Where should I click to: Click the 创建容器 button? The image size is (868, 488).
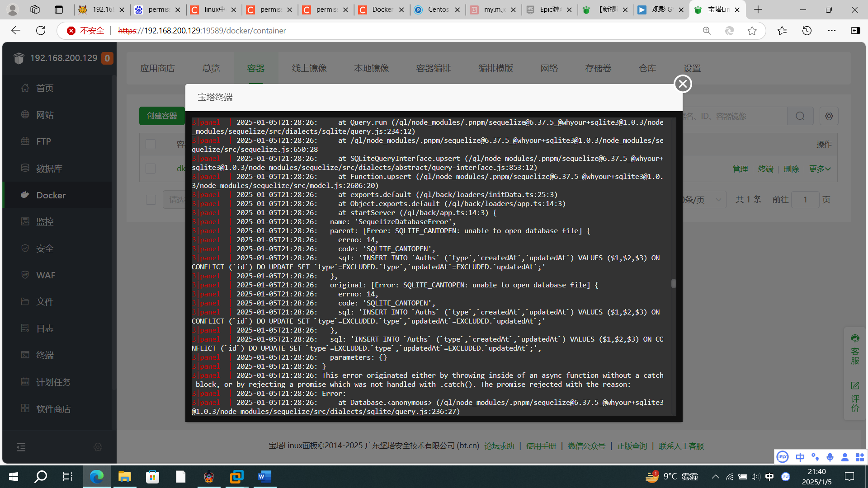coord(162,116)
